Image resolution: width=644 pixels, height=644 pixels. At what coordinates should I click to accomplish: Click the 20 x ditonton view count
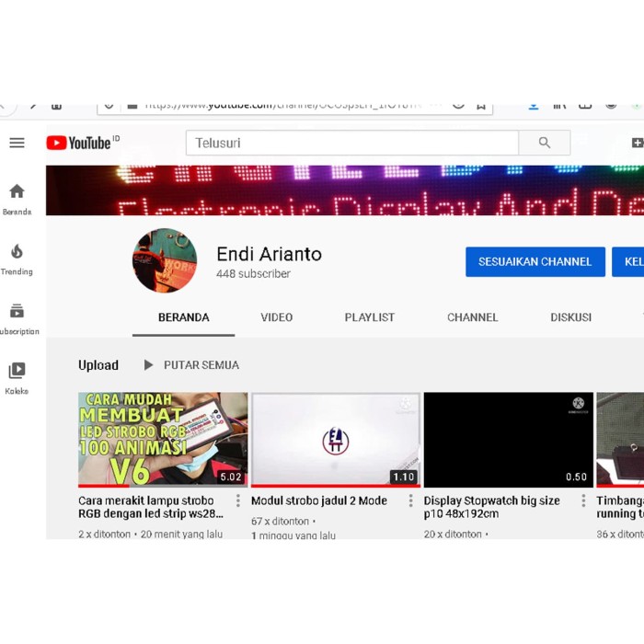tap(453, 535)
